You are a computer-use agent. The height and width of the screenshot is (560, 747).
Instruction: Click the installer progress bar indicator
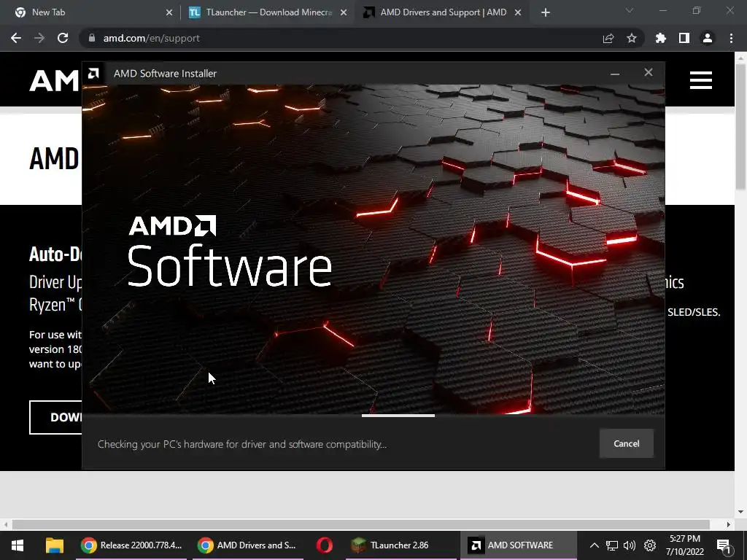[x=398, y=415]
